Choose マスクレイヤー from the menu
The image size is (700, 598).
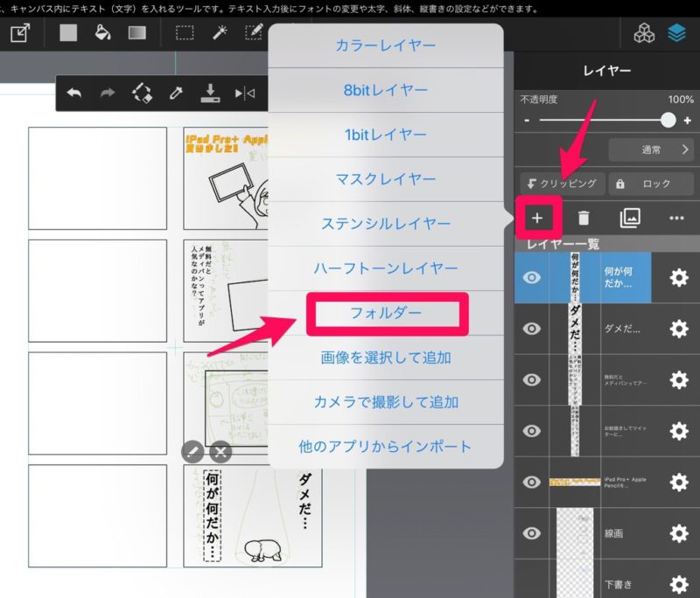[386, 179]
